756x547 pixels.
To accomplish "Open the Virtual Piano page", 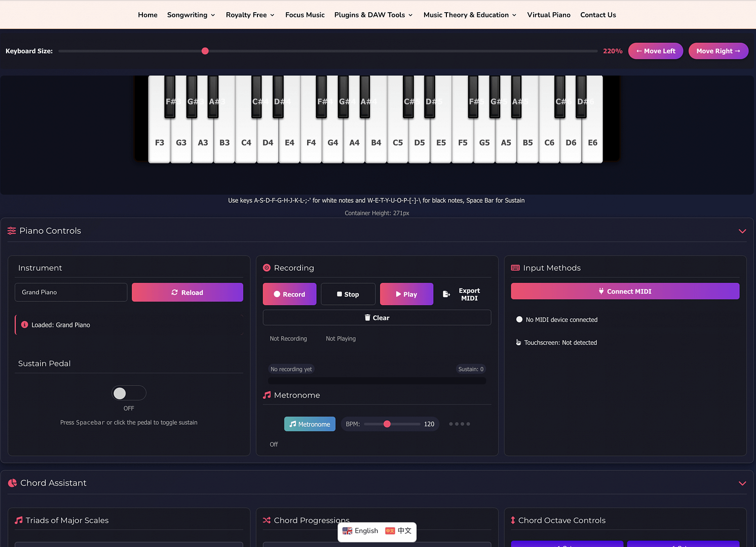I will (x=549, y=15).
